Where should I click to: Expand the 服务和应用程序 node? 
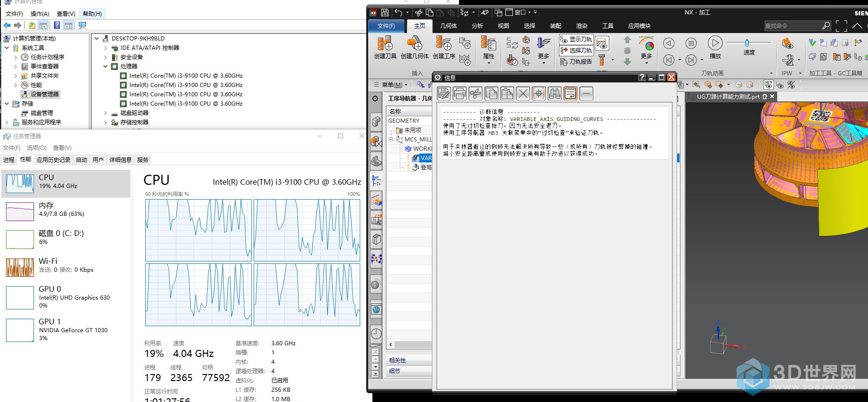pos(7,122)
